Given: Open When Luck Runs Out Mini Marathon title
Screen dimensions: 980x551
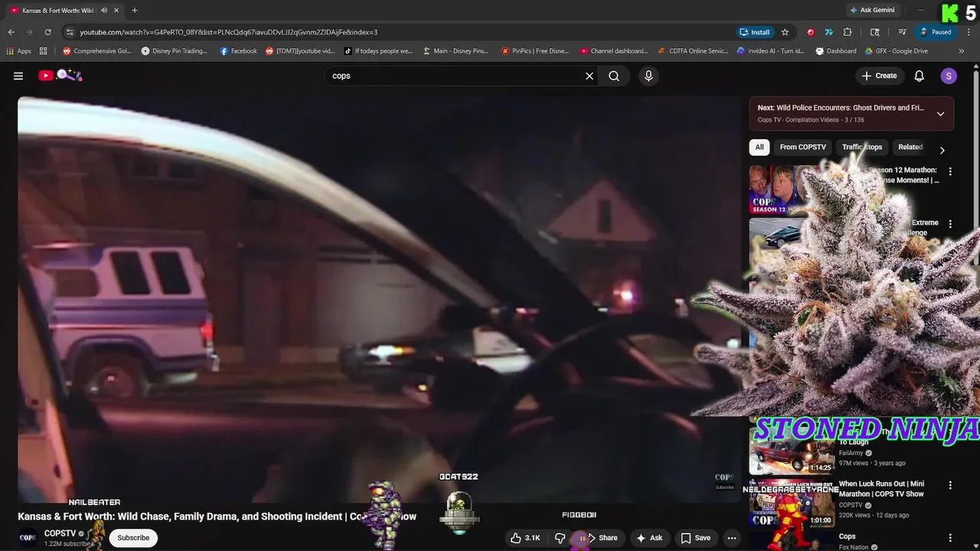Looking at the screenshot, I should point(881,489).
